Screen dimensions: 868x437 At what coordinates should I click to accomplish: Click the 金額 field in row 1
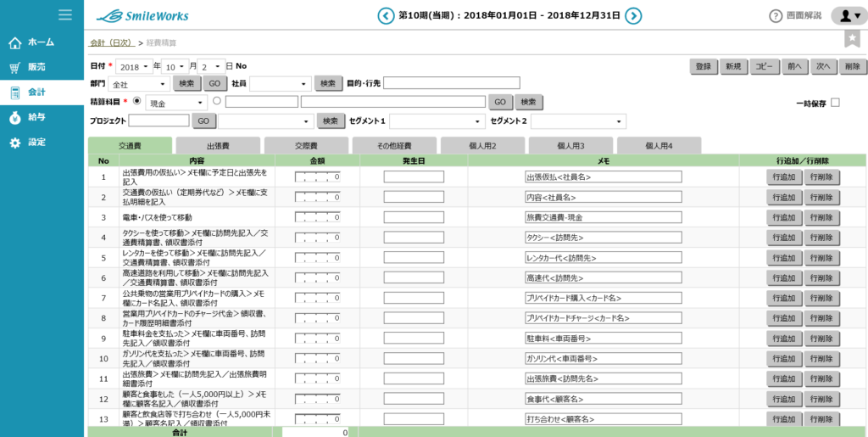(x=318, y=177)
